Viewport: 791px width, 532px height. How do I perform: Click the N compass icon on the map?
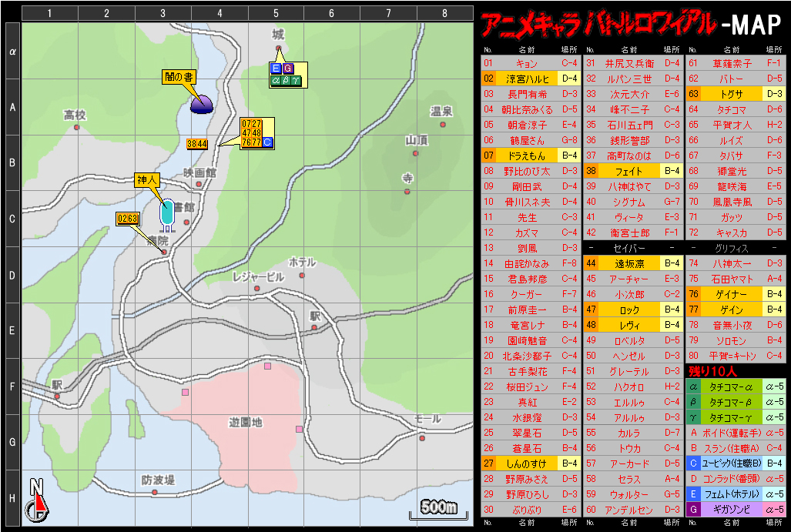(37, 500)
